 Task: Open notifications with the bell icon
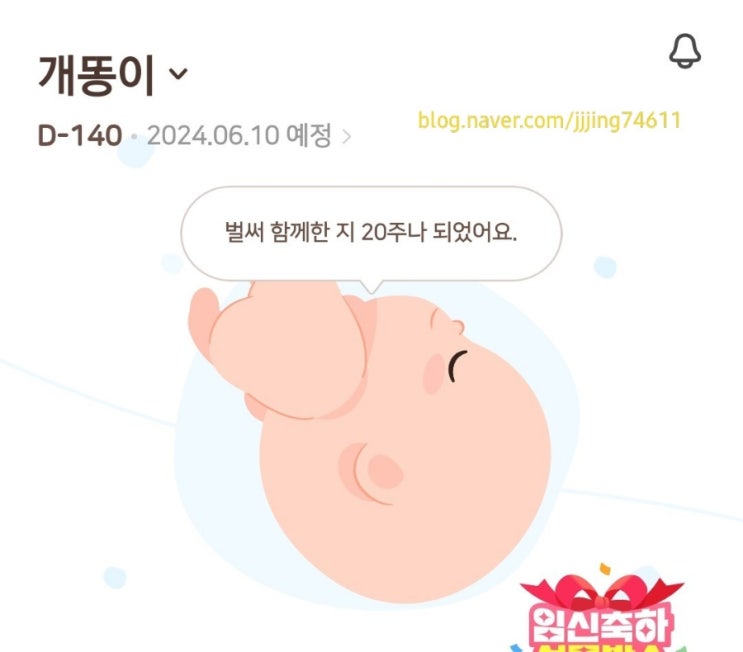pos(685,51)
